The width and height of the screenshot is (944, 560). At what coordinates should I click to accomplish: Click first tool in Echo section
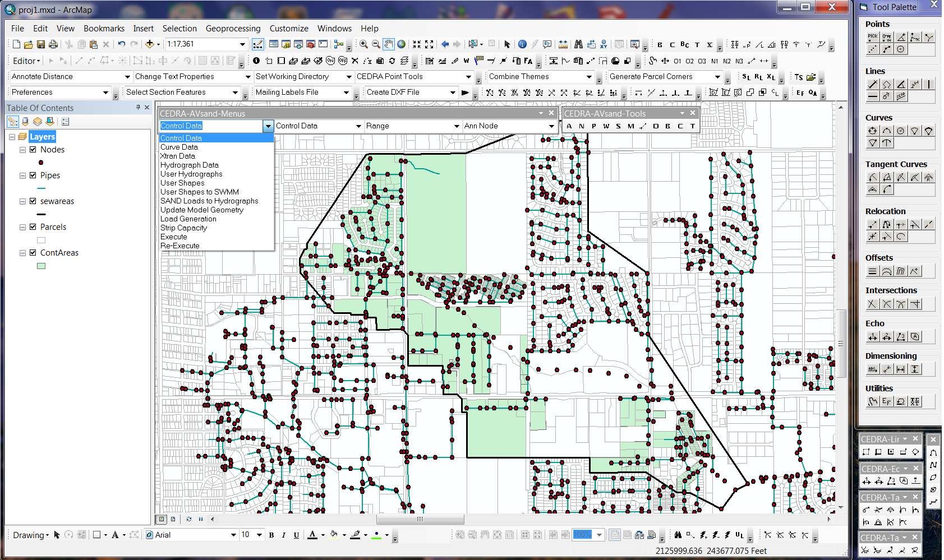tap(872, 337)
